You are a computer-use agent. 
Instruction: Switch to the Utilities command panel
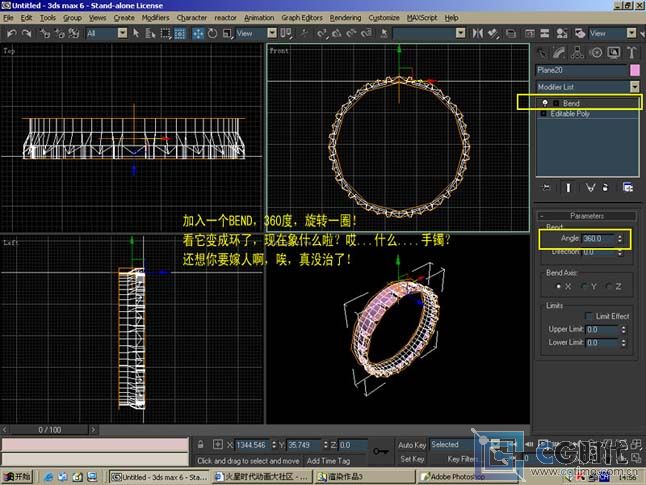point(632,52)
